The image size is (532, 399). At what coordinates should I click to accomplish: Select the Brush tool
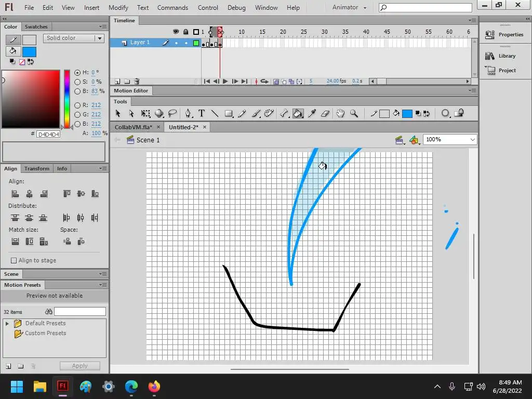click(x=256, y=113)
